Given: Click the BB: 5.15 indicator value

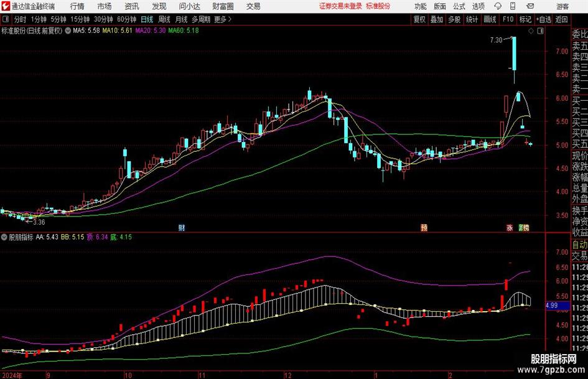Looking at the screenshot, I should (72, 236).
